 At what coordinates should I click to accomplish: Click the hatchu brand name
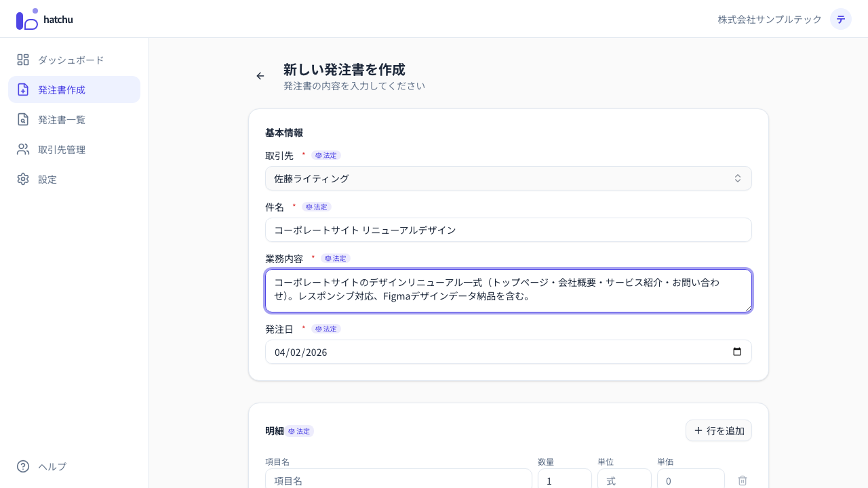58,19
